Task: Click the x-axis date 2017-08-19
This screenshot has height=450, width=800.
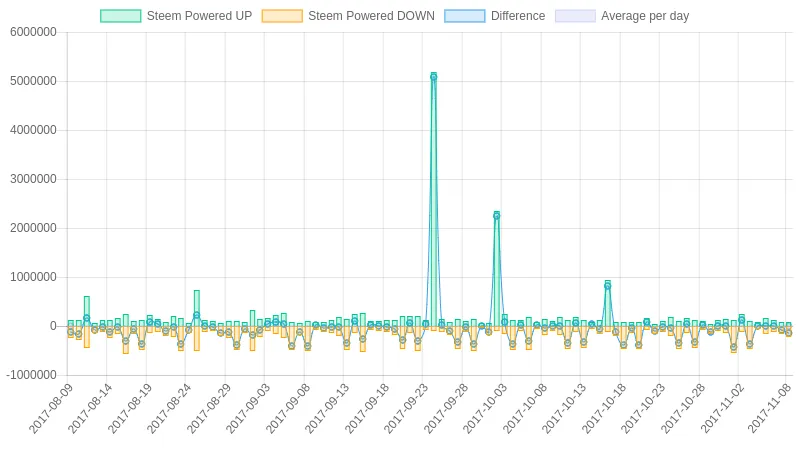Action: [x=129, y=409]
